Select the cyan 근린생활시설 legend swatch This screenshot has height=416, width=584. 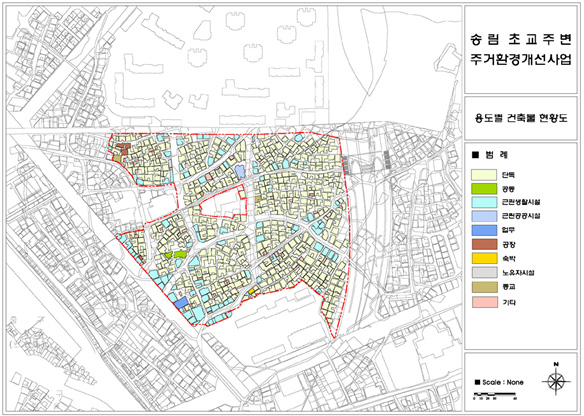(x=484, y=202)
